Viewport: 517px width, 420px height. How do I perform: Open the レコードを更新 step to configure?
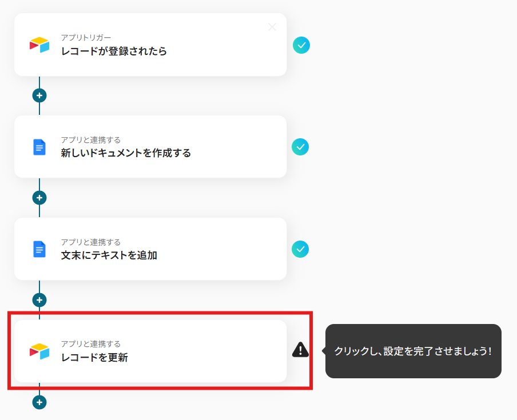[x=150, y=351]
